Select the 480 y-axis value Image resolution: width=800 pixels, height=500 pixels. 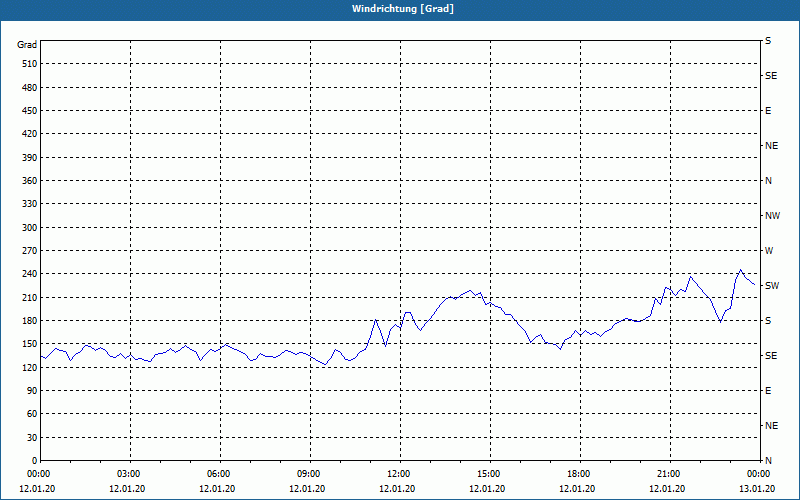pos(30,88)
